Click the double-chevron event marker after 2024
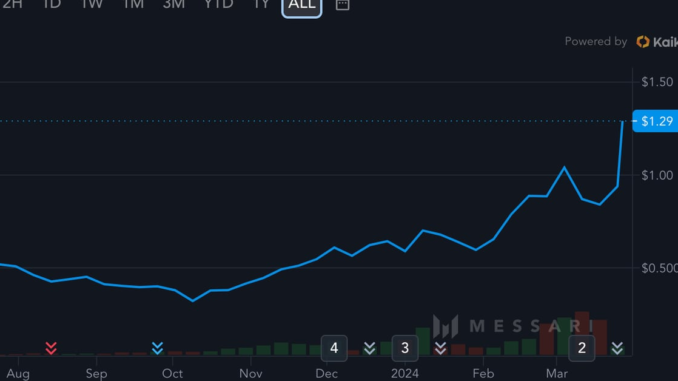Viewport: 678px width, 381px height. (441, 348)
